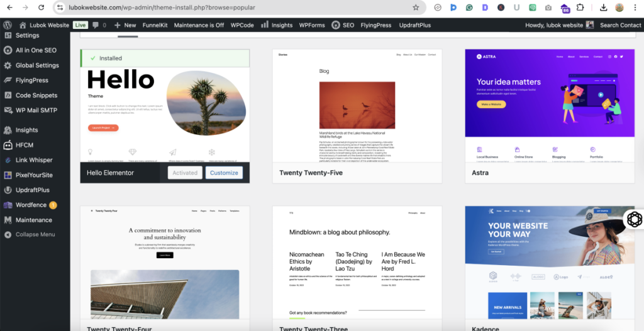Open the New content menu
This screenshot has height=331, width=644.
coord(125,25)
